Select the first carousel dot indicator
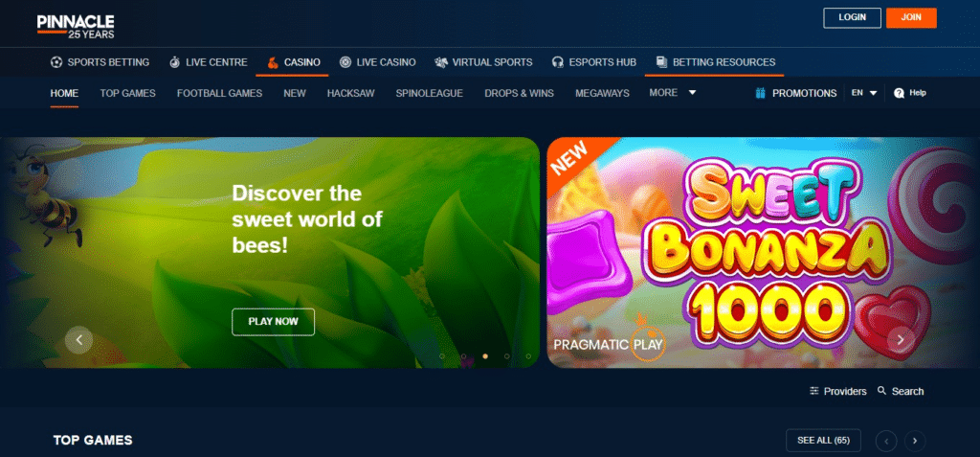 (x=441, y=356)
